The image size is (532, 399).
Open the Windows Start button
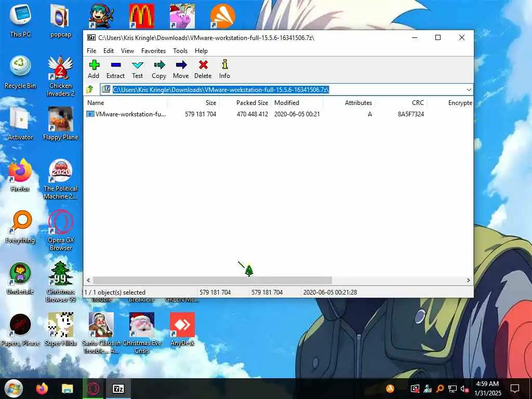coord(14,389)
